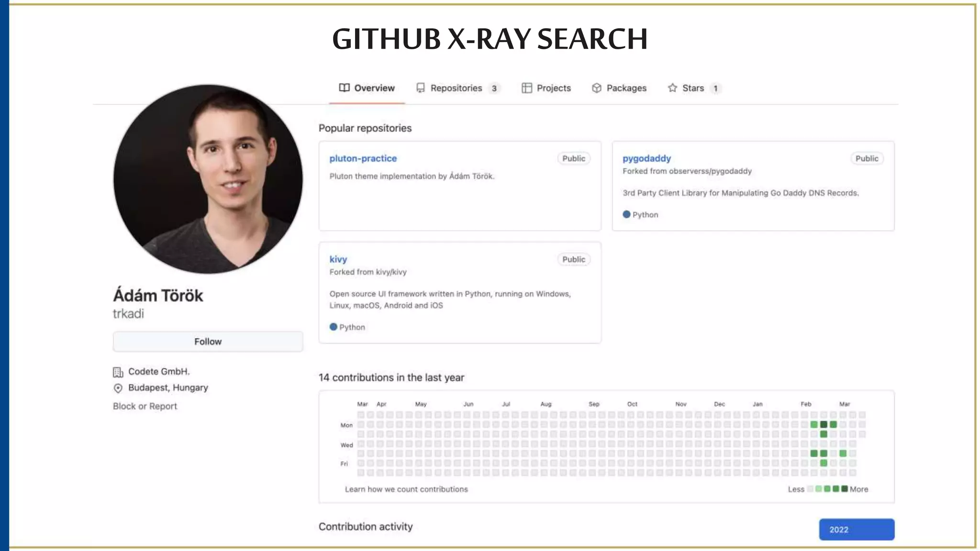Click the location pin icon
This screenshot has width=980, height=551.
(118, 388)
